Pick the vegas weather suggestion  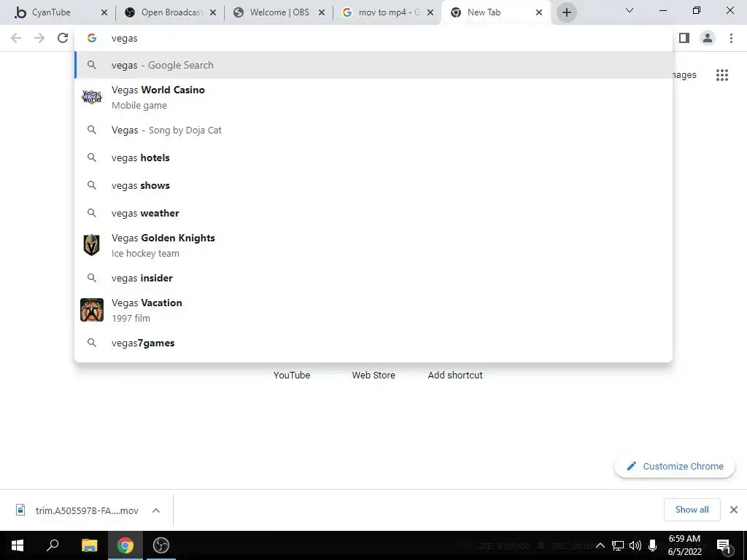tap(373, 213)
